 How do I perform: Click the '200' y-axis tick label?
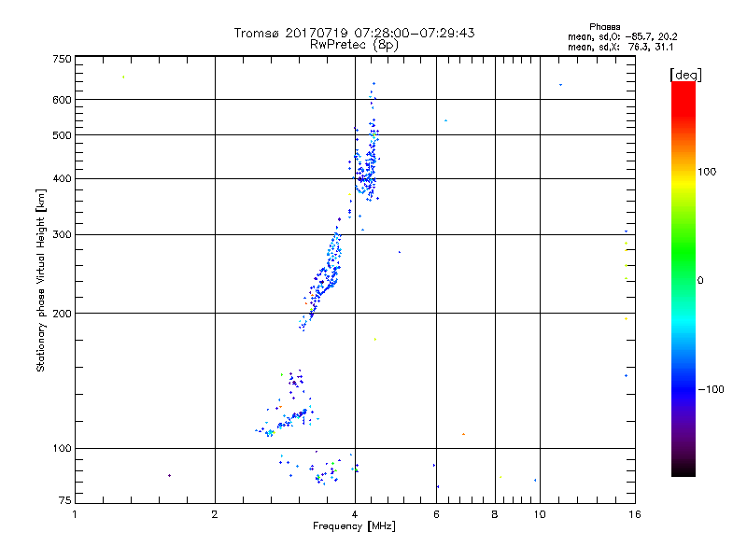point(62,314)
